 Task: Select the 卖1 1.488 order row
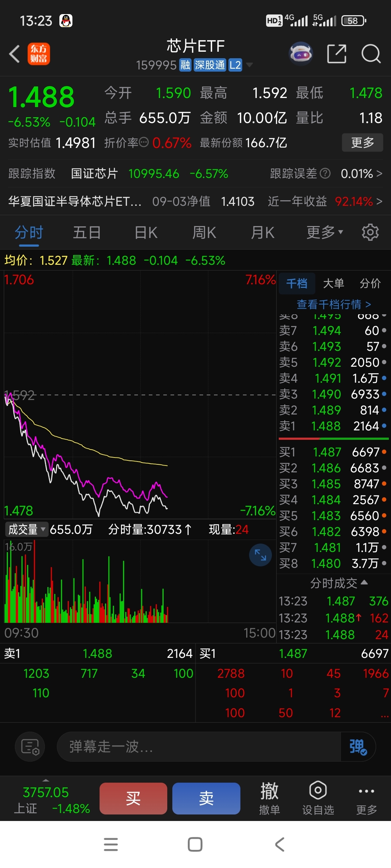click(333, 426)
